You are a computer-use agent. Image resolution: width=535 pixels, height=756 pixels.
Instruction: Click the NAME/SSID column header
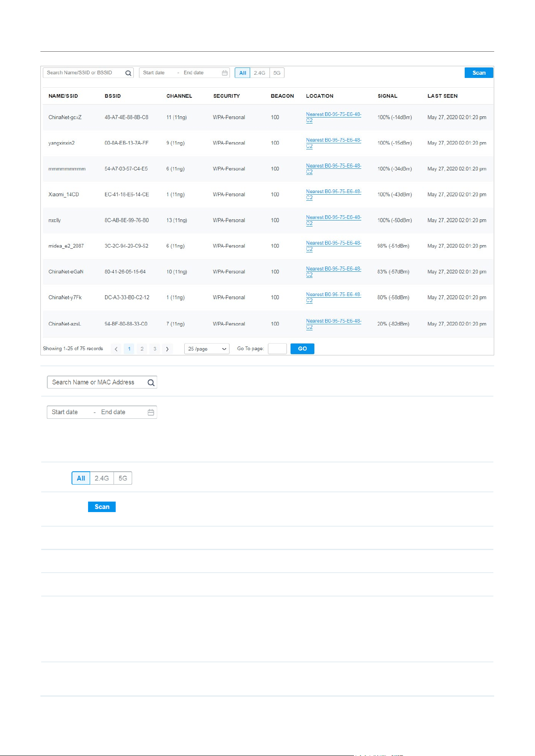click(63, 96)
